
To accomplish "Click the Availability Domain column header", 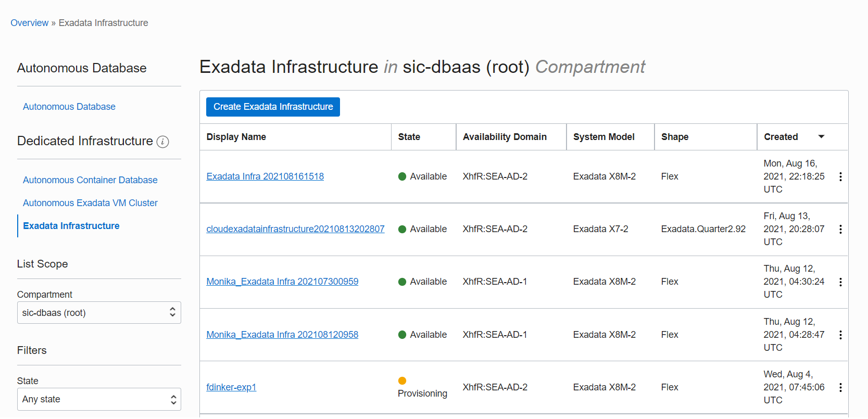I will point(505,137).
